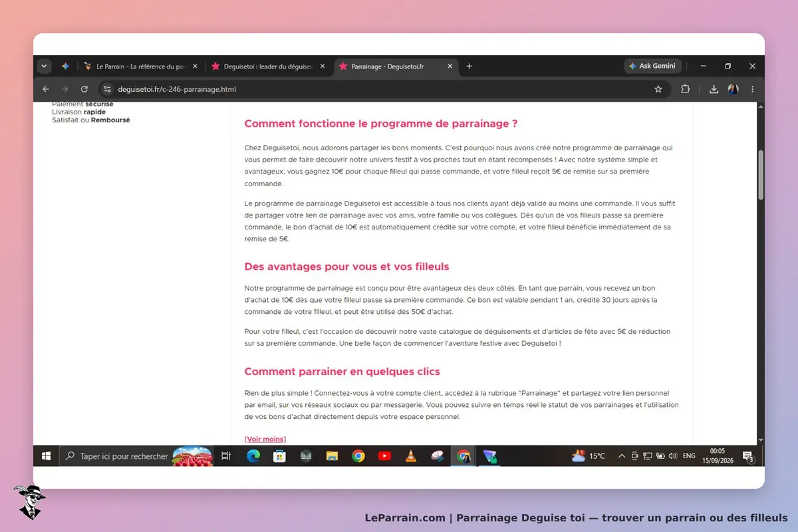The image size is (798, 532).
Task: Click heading Comment parrainer en quelques clics
Action: click(342, 372)
